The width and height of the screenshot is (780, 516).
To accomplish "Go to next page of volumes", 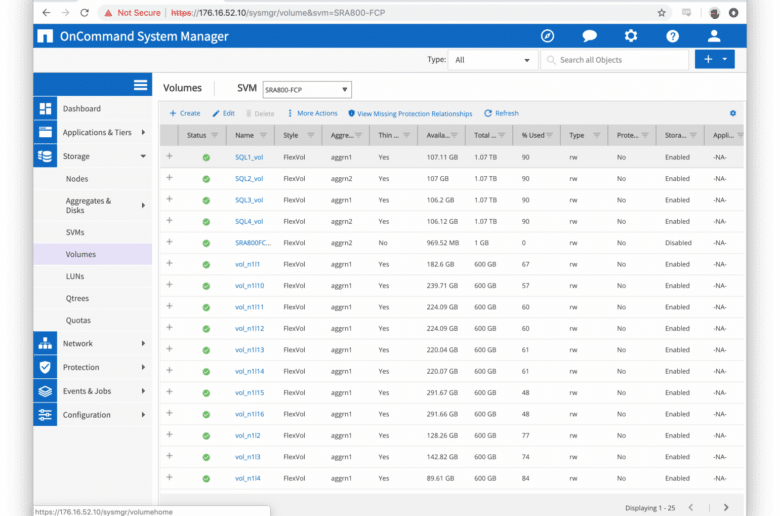I will 726,508.
